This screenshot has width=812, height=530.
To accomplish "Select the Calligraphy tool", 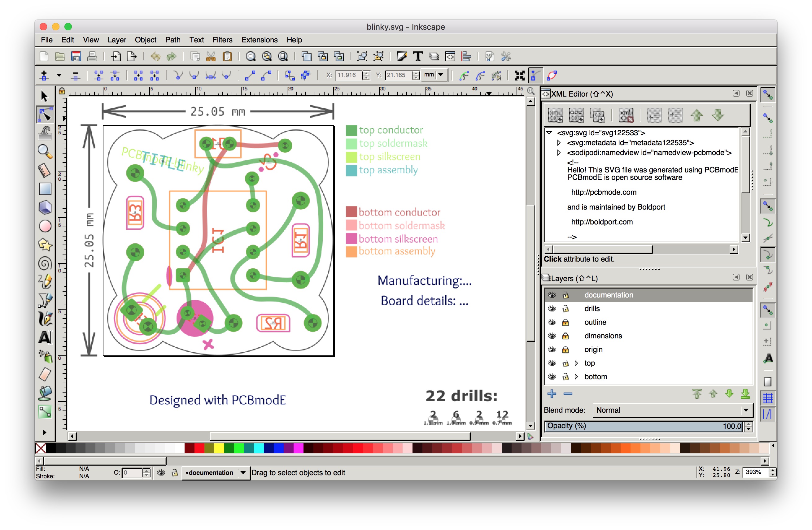I will tap(45, 319).
